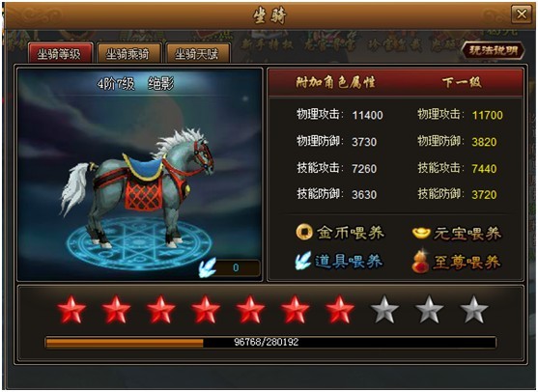Open the 坐骑天赋 tab
Viewport: 538px width, 392px height.
pyautogui.click(x=197, y=54)
